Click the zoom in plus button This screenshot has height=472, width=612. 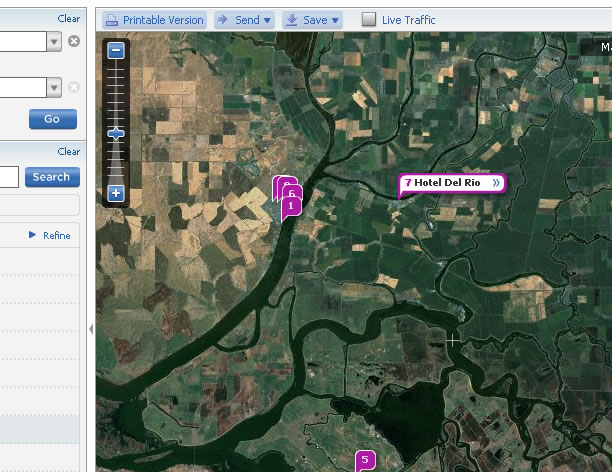[x=116, y=193]
